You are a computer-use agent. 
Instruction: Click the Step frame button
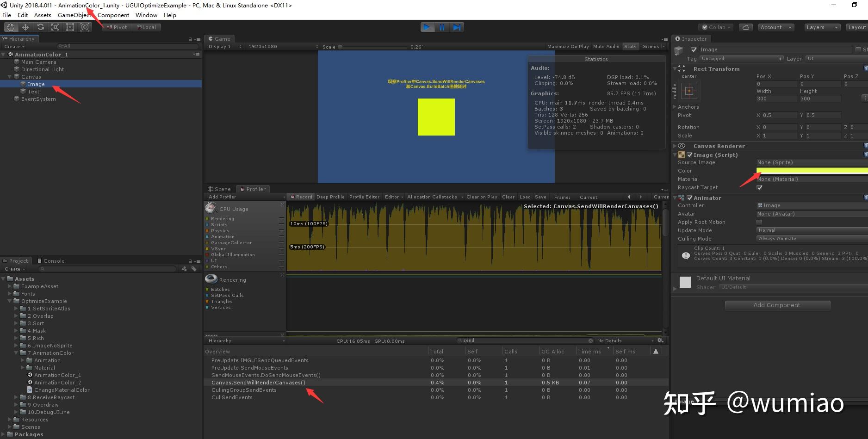[457, 27]
